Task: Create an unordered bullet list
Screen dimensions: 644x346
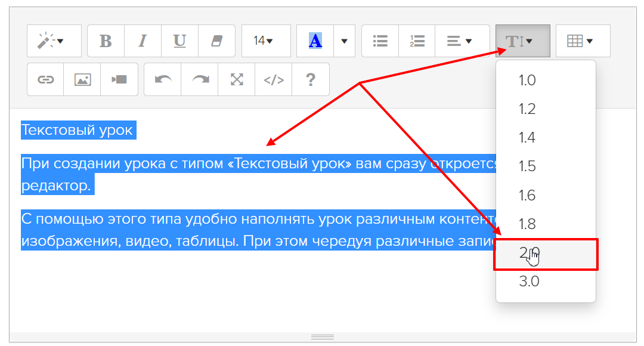Action: pos(380,41)
